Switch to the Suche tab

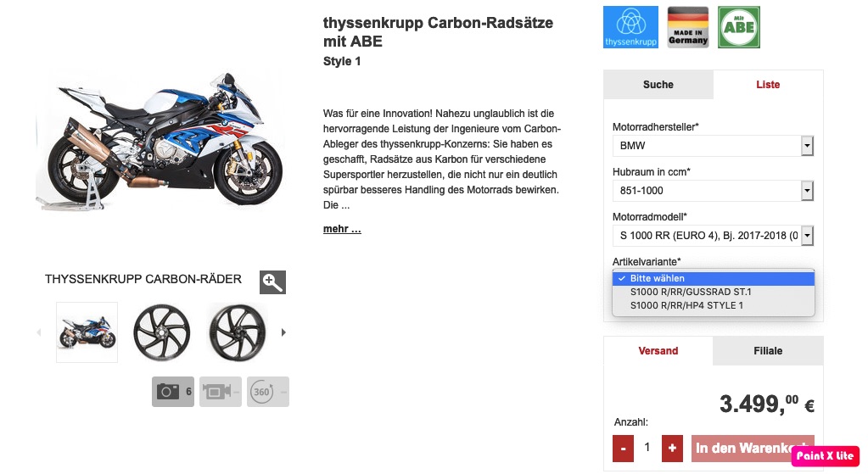click(x=658, y=85)
